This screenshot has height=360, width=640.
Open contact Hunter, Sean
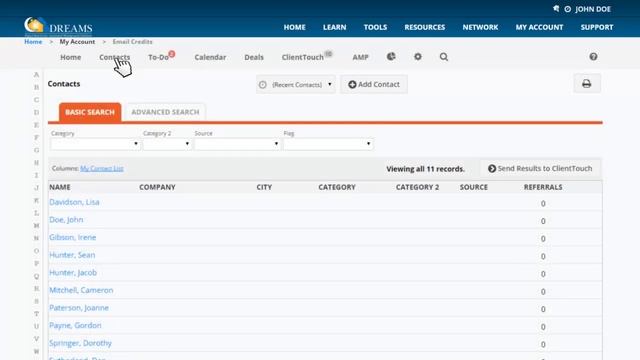72,255
